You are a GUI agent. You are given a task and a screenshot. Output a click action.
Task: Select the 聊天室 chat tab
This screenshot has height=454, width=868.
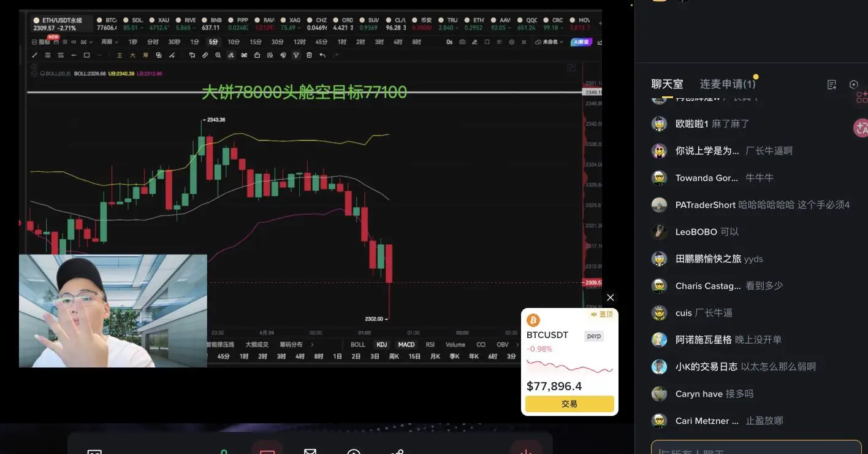667,84
